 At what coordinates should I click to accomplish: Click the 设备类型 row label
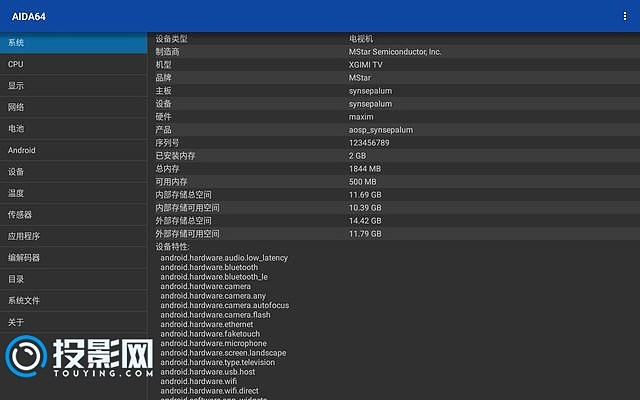coord(171,39)
